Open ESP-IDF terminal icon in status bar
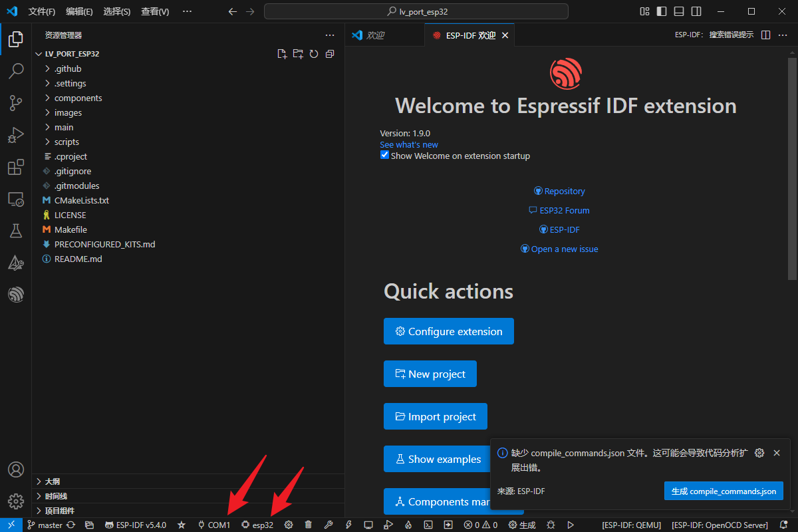This screenshot has width=798, height=532. click(x=430, y=525)
